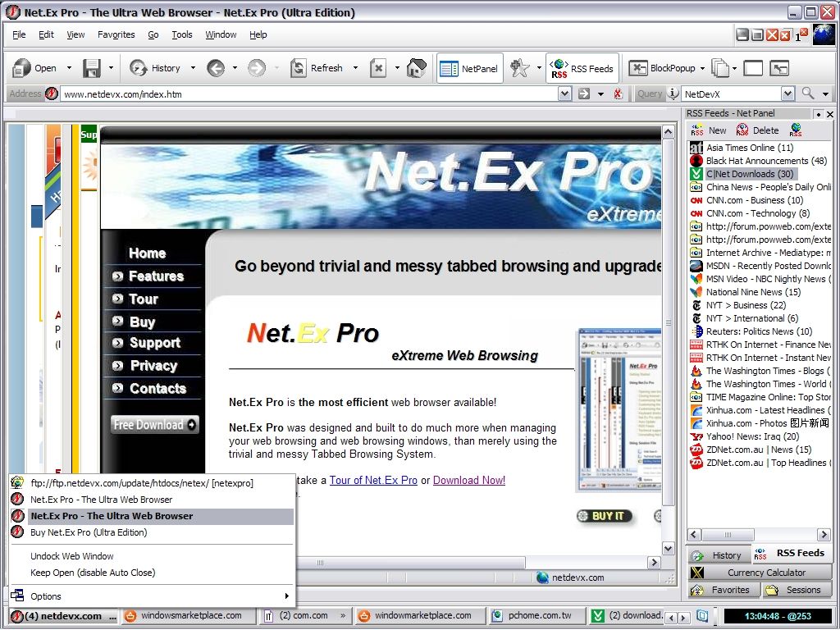Screen dimensions: 840x630
Task: Click the globe icon at top-right corner
Action: pyautogui.click(x=824, y=34)
